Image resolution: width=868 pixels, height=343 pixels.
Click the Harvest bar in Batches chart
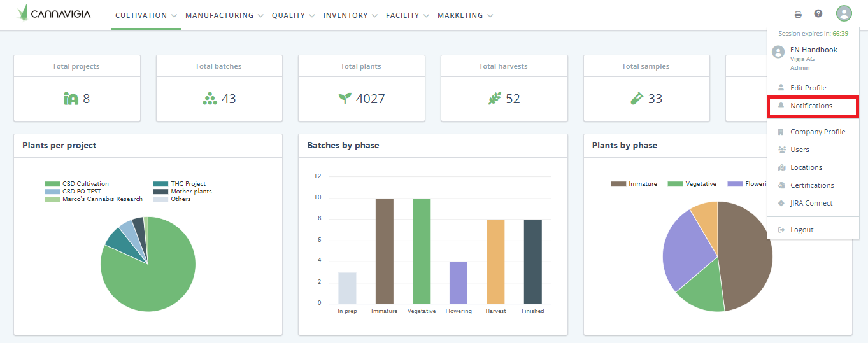pos(495,262)
